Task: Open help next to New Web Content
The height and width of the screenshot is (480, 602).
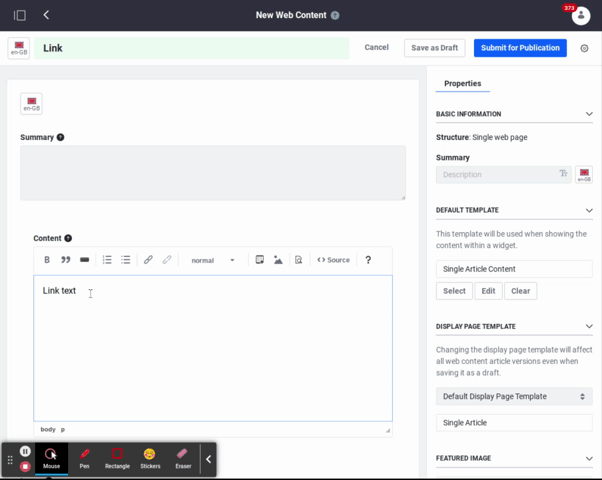Action: [x=335, y=15]
